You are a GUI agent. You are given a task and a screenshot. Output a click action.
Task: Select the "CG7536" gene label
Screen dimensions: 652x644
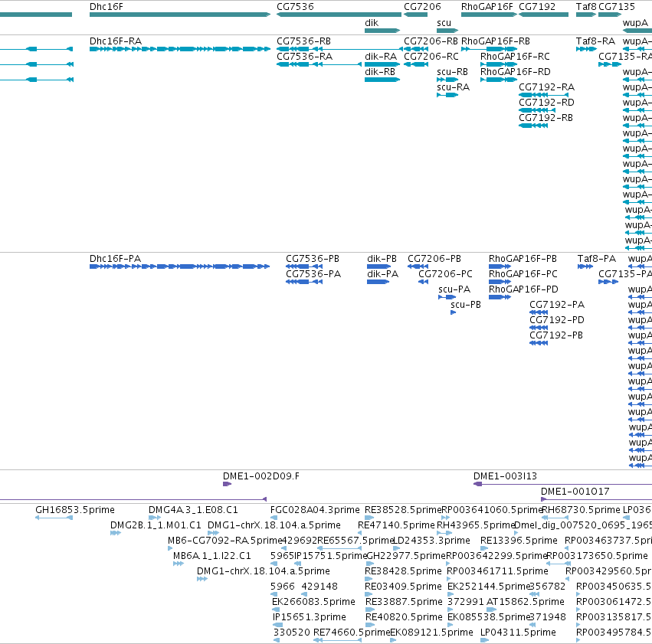pos(295,7)
